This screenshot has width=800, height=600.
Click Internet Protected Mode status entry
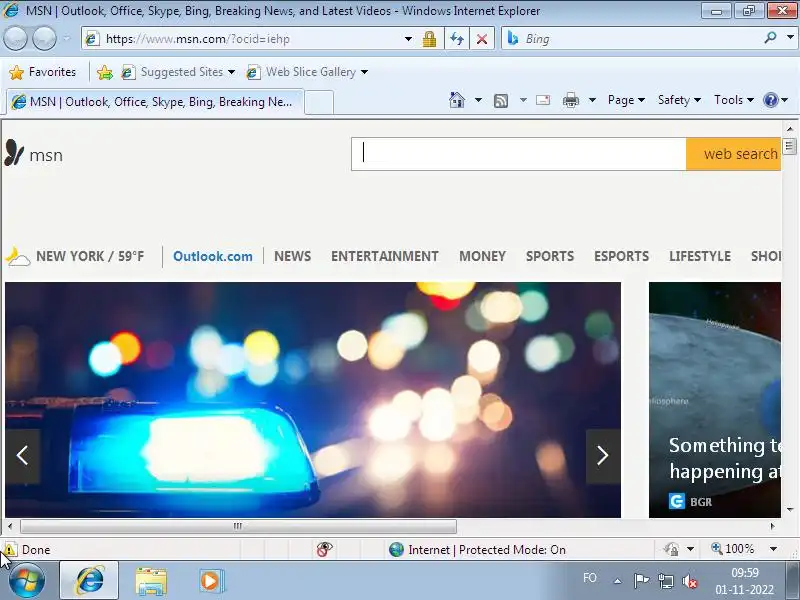tap(478, 549)
